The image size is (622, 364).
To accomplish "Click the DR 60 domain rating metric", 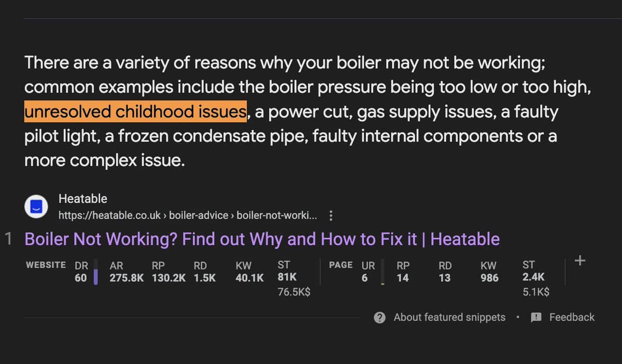I will [81, 272].
